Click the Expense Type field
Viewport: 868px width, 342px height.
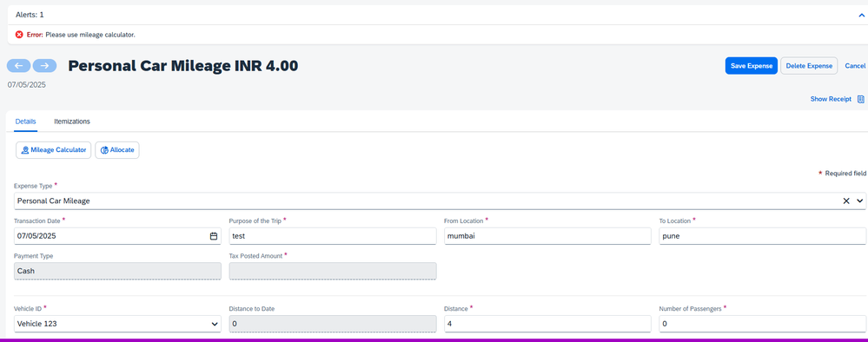point(440,201)
